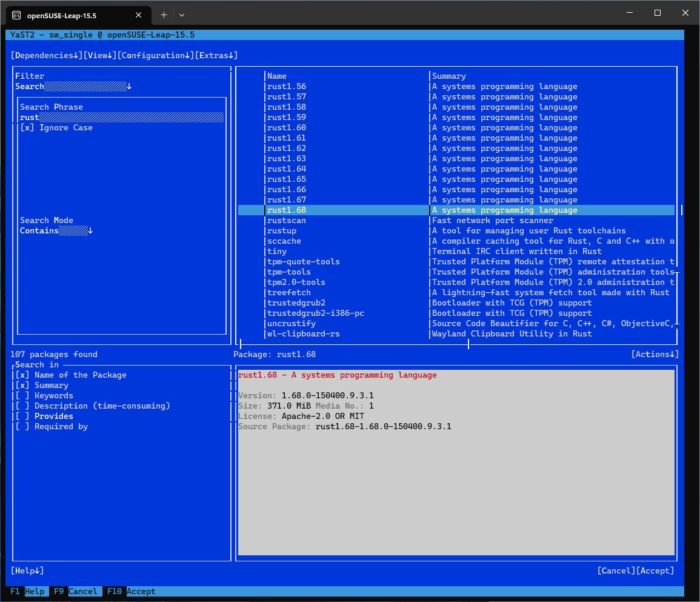The image size is (700, 602).
Task: Toggle the Summary search checkbox
Action: (42, 386)
